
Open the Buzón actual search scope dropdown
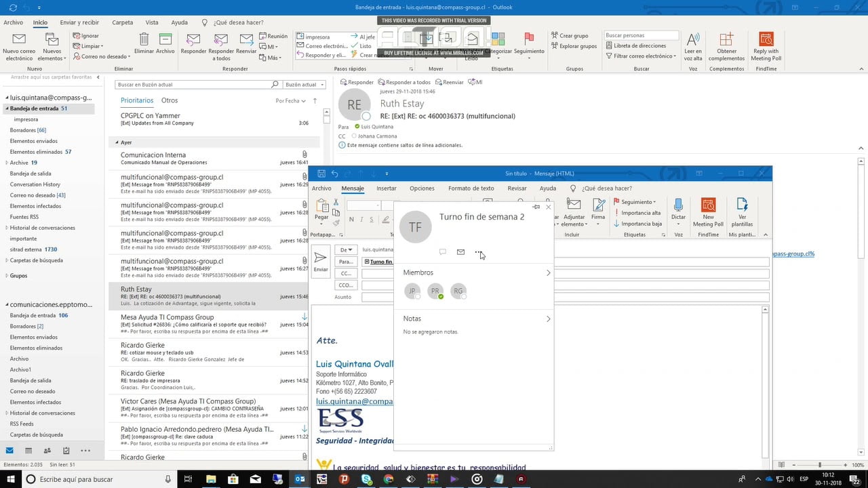(x=304, y=85)
